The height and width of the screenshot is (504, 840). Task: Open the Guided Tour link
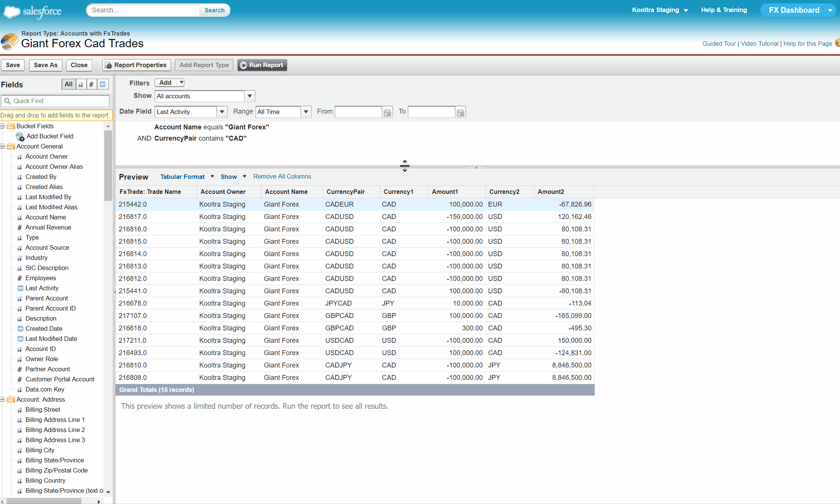point(719,43)
